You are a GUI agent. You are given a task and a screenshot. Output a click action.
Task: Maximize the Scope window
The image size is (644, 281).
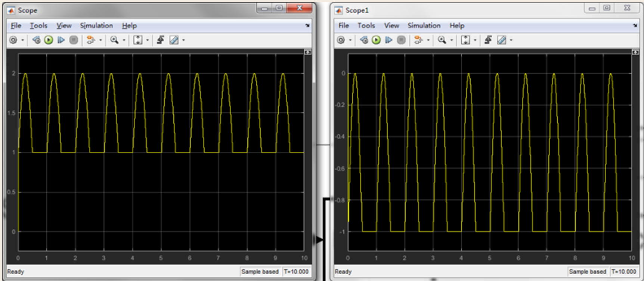point(279,8)
